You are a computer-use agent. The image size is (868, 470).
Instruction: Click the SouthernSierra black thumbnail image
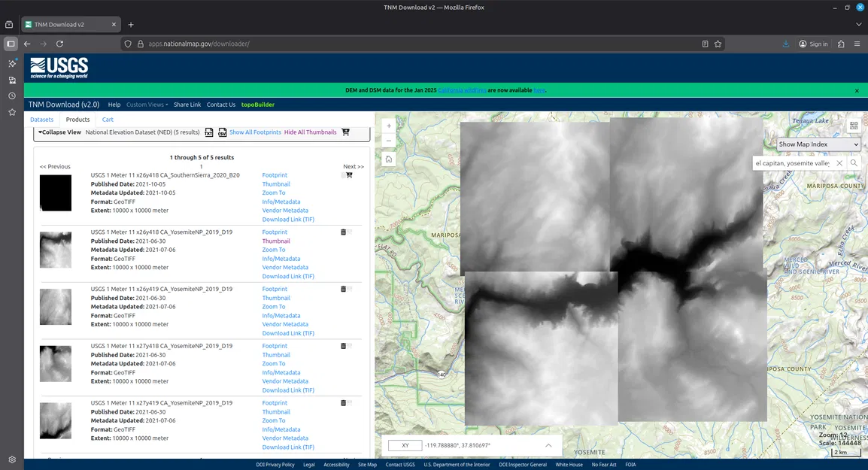pyautogui.click(x=56, y=193)
